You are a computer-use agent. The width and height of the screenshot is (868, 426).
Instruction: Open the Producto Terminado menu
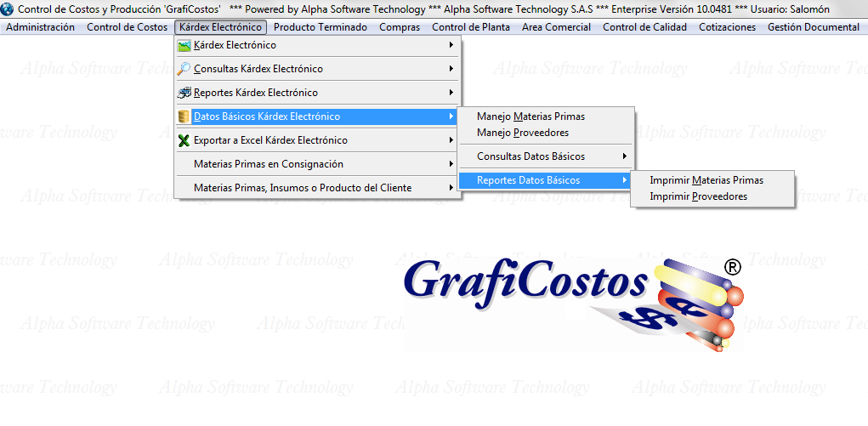point(321,27)
